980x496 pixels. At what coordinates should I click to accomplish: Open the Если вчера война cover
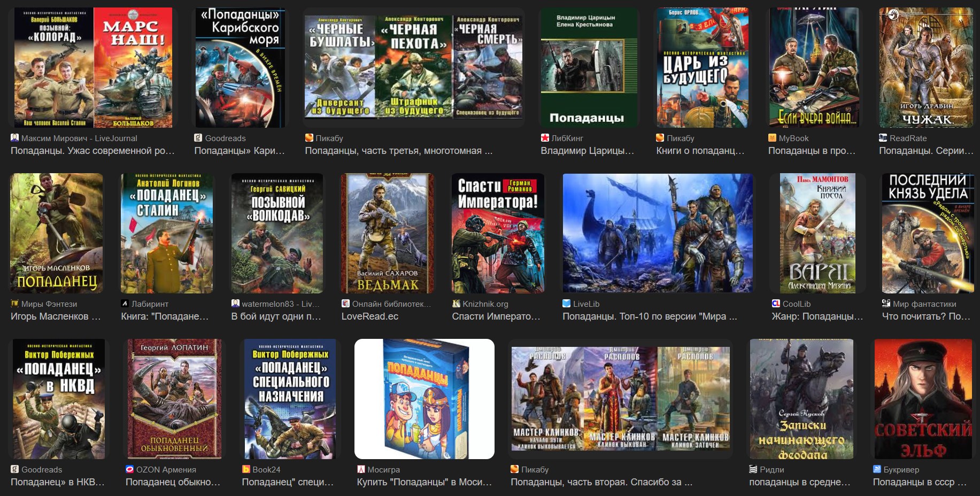point(814,67)
